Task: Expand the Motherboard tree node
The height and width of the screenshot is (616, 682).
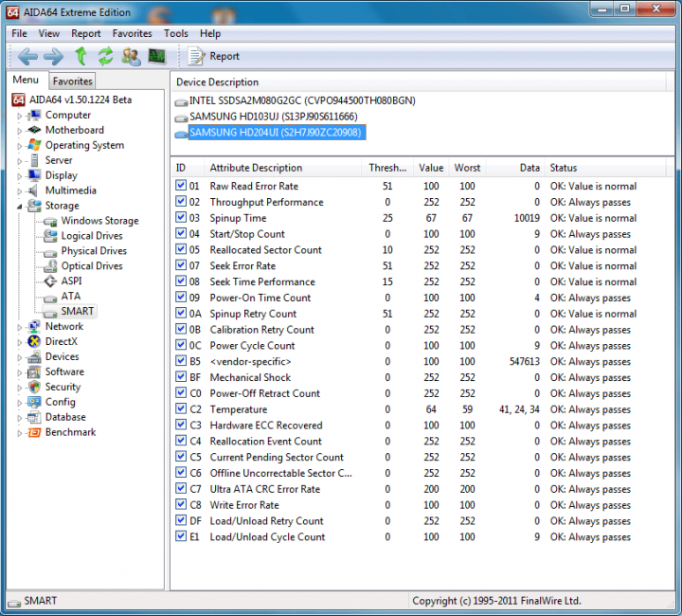Action: [20, 131]
